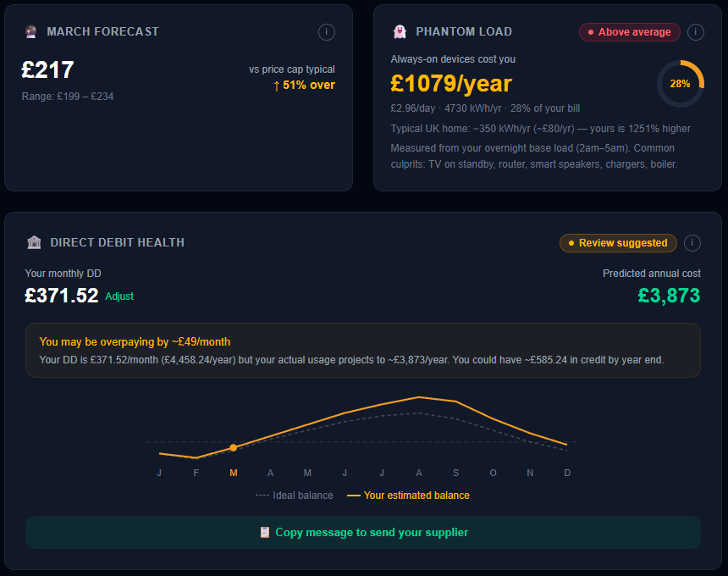Click the March Forecast header icon
The height and width of the screenshot is (576, 728).
[30, 32]
